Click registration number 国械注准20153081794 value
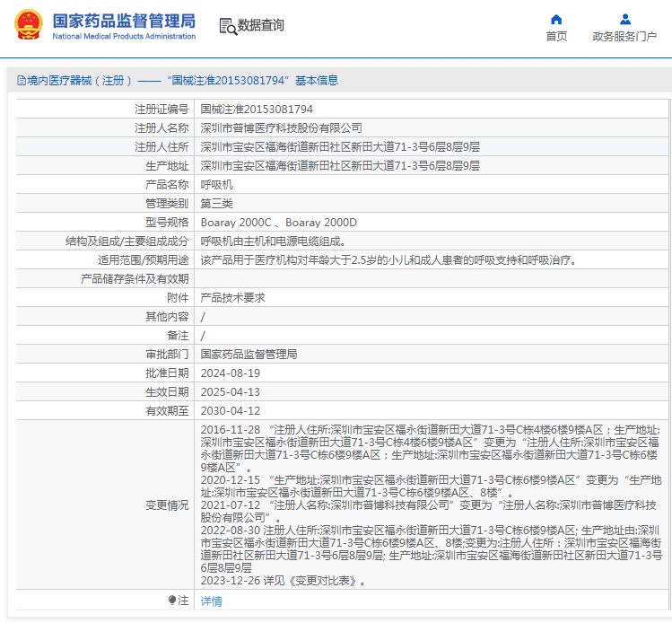This screenshot has width=672, height=623. pyautogui.click(x=257, y=109)
